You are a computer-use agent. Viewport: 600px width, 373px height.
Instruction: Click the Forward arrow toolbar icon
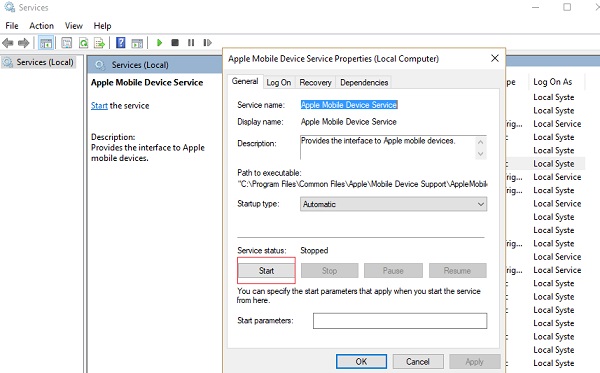click(x=23, y=43)
